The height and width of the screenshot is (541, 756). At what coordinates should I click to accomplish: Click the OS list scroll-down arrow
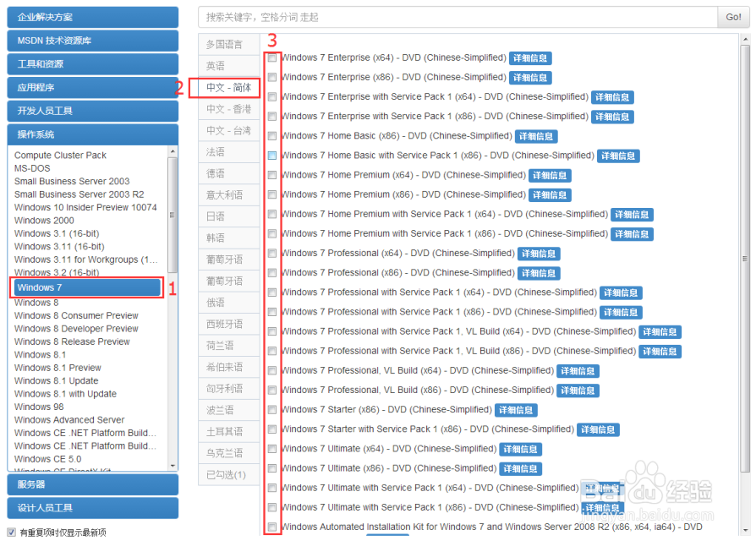click(x=173, y=466)
